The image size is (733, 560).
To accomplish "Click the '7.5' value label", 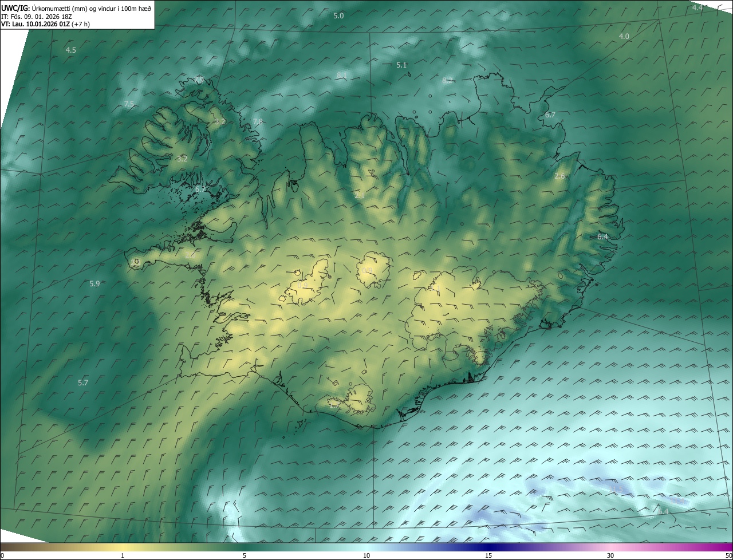I will pyautogui.click(x=129, y=104).
